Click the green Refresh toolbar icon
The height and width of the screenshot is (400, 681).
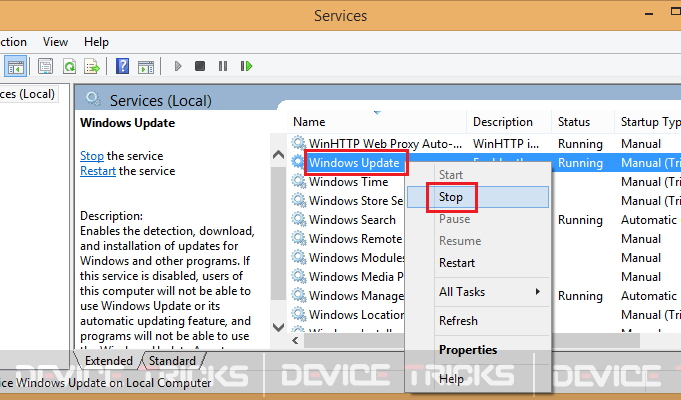point(69,66)
